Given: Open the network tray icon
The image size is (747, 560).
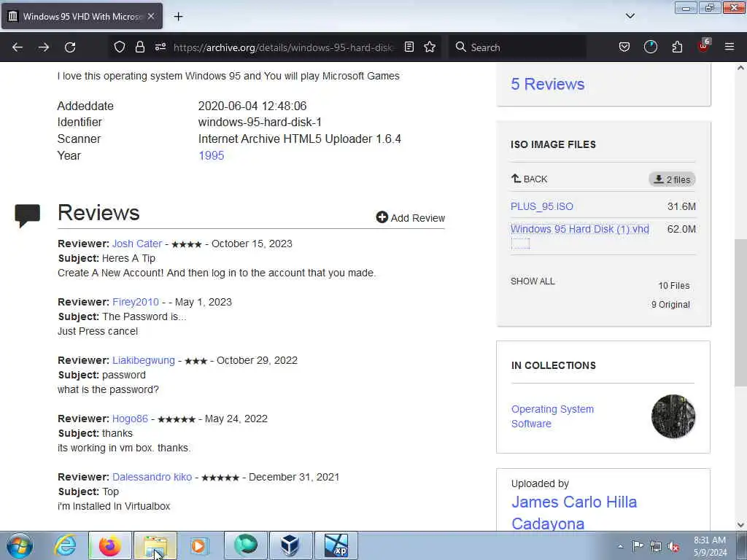Looking at the screenshot, I should [x=656, y=546].
